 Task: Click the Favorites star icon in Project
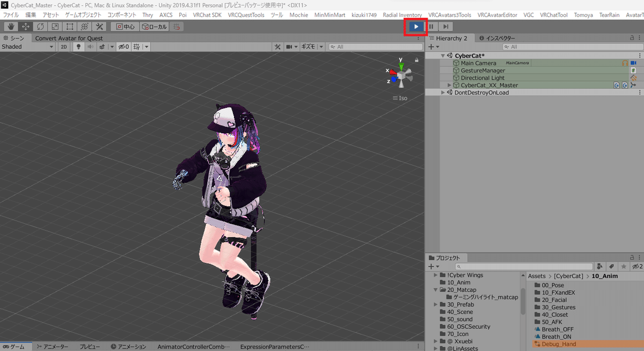(x=623, y=267)
